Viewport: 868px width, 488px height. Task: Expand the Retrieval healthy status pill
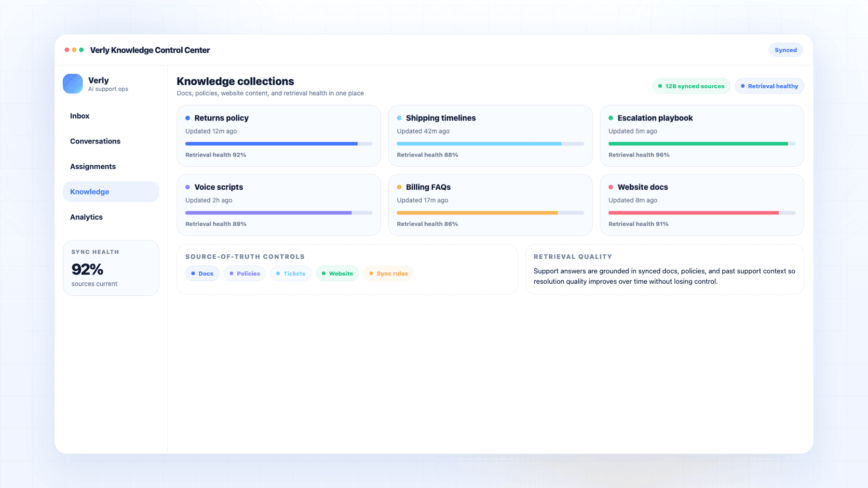[x=769, y=86]
